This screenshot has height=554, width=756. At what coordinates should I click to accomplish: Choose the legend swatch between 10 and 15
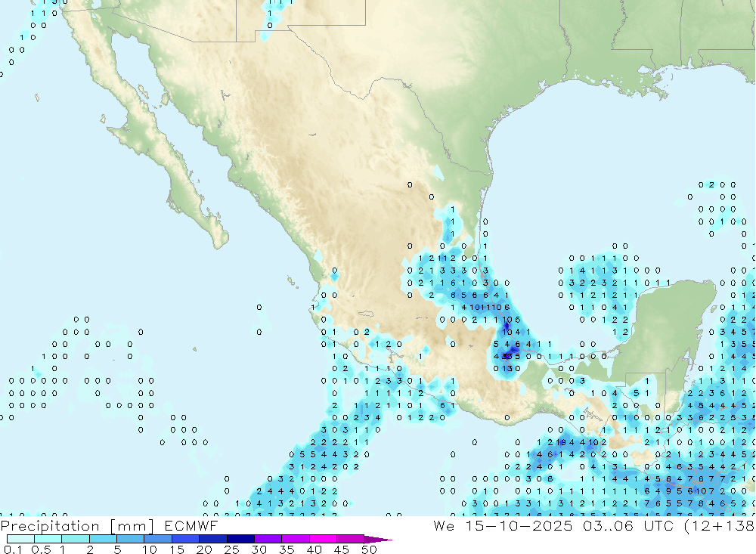pos(158,539)
